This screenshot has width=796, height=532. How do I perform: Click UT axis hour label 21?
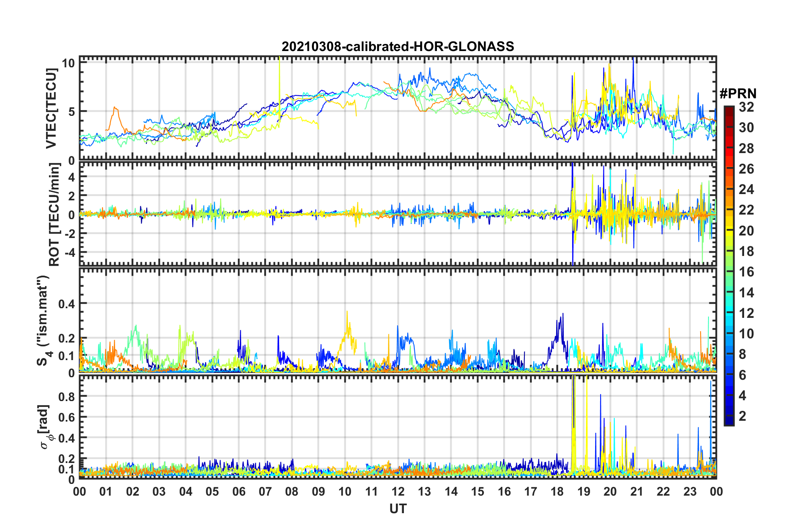tap(637, 491)
